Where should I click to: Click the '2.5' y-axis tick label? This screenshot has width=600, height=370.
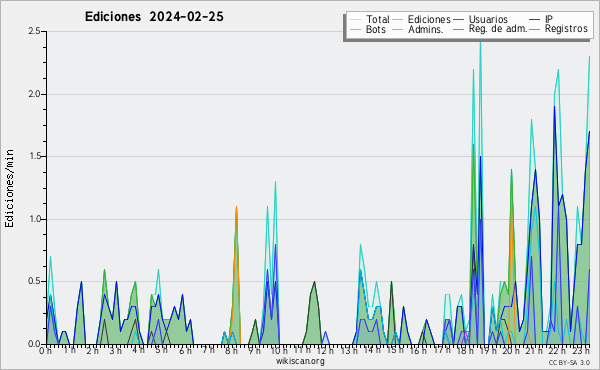coord(34,31)
